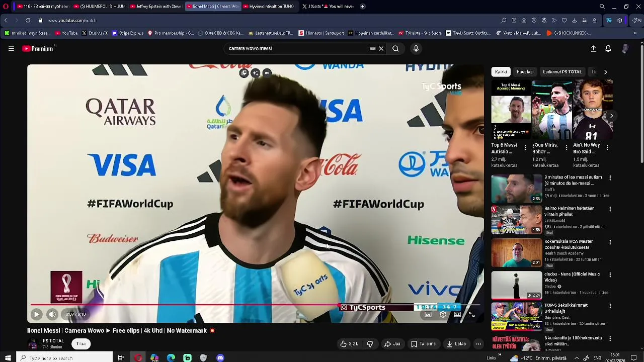Show more filter chips with right arrow
The height and width of the screenshot is (362, 644).
pos(605,72)
